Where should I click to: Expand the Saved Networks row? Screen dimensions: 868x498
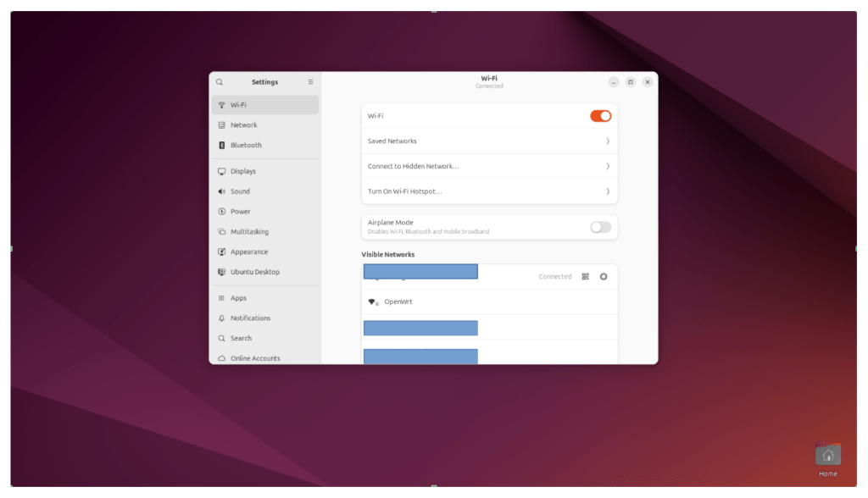[x=489, y=141]
